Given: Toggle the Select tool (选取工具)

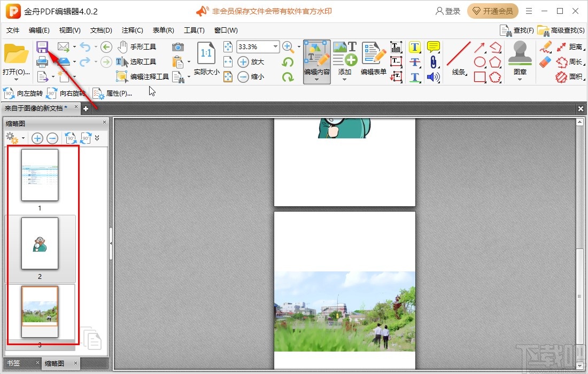Looking at the screenshot, I should click(137, 62).
